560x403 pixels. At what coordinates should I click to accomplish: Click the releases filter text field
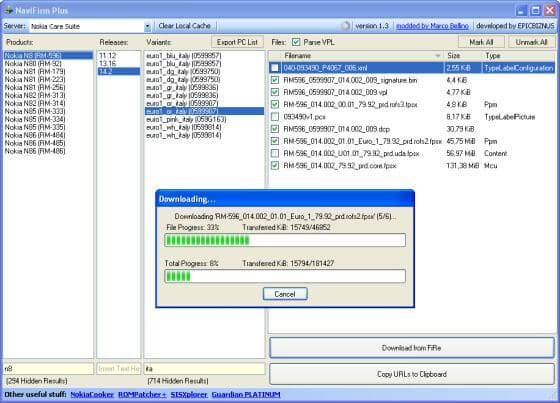119,368
